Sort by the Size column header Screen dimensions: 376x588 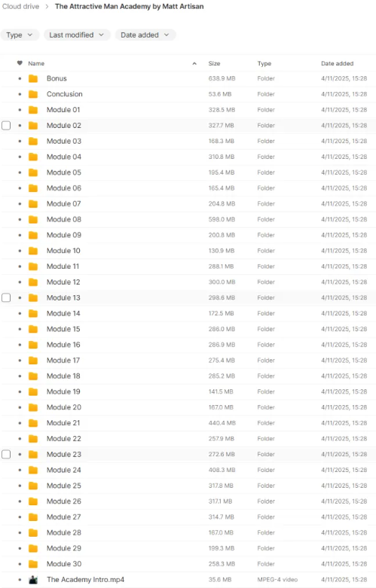214,63
